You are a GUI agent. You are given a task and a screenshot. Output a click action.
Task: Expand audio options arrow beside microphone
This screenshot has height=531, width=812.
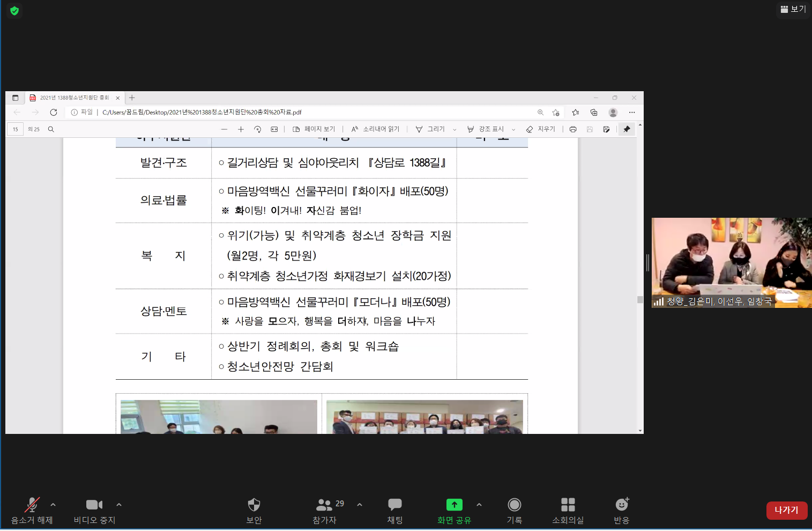(53, 505)
